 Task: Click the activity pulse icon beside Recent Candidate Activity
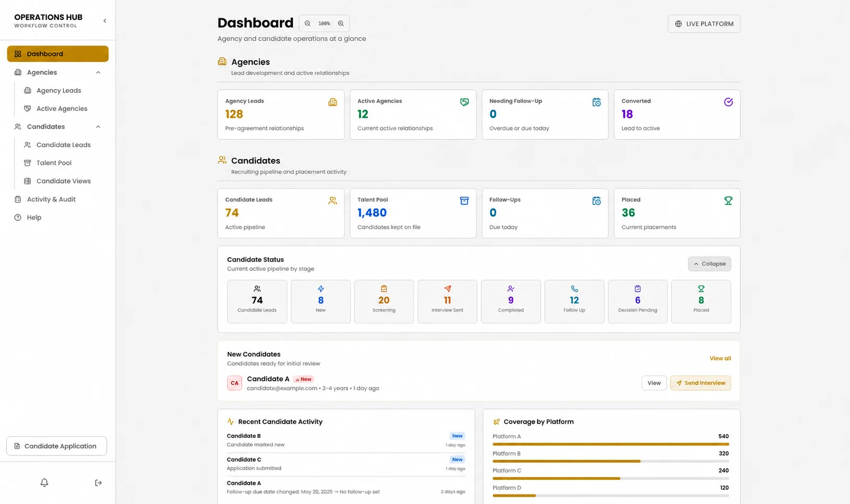[231, 422]
